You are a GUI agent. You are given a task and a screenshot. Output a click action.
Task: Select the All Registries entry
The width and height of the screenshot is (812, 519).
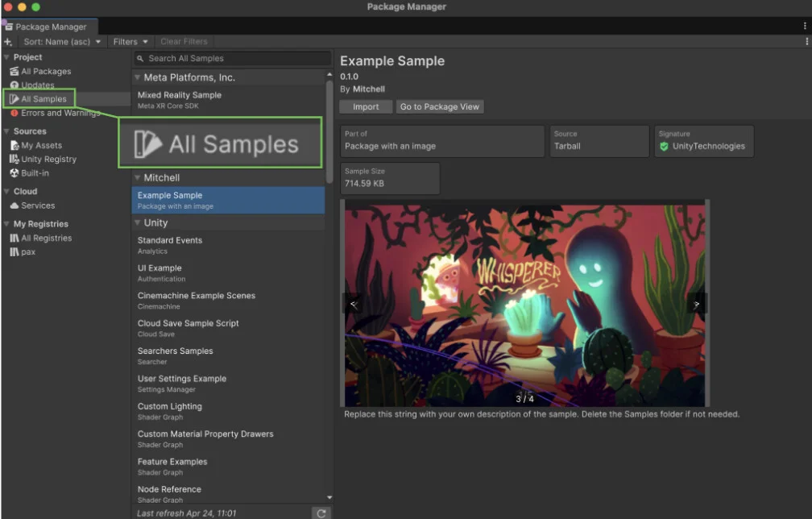click(x=46, y=239)
